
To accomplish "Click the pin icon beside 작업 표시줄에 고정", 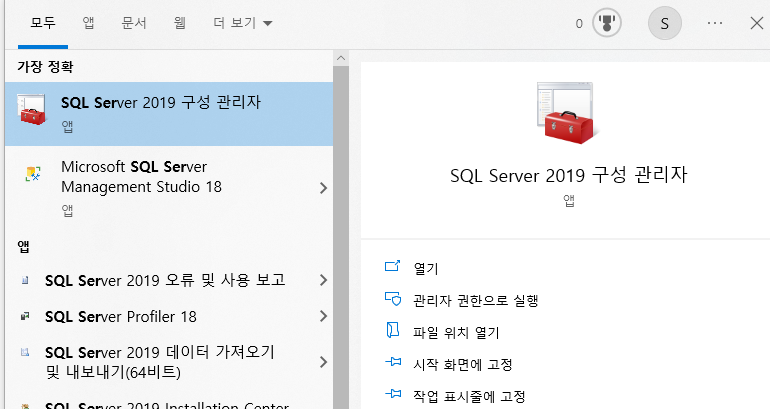I will 393,394.
